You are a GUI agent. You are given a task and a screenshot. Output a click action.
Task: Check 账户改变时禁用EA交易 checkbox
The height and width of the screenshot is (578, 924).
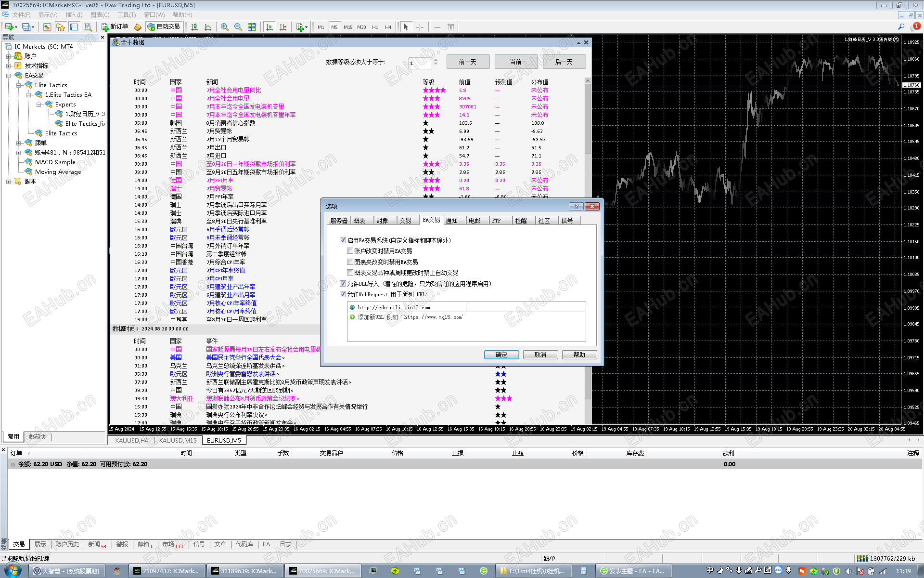coord(350,251)
